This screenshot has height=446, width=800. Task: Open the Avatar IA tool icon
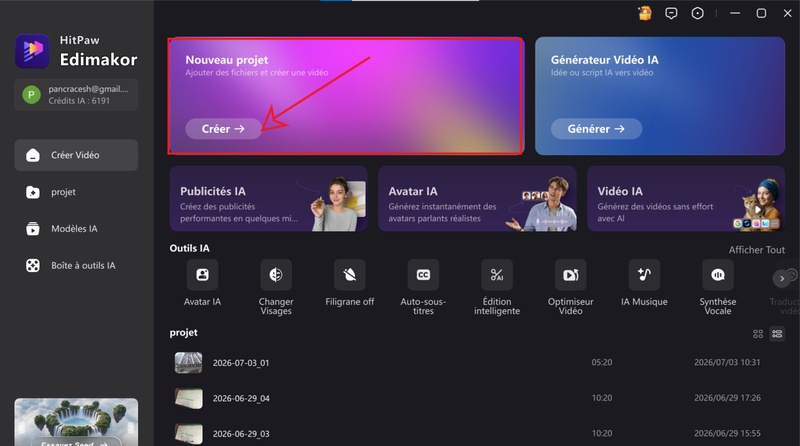(203, 275)
